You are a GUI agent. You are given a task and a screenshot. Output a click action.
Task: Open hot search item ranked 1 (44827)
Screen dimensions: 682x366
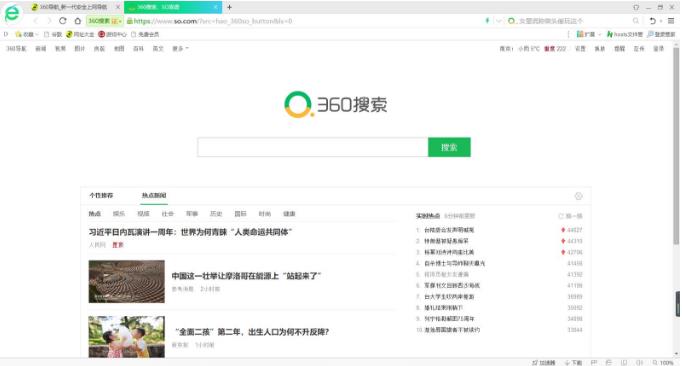pos(449,230)
